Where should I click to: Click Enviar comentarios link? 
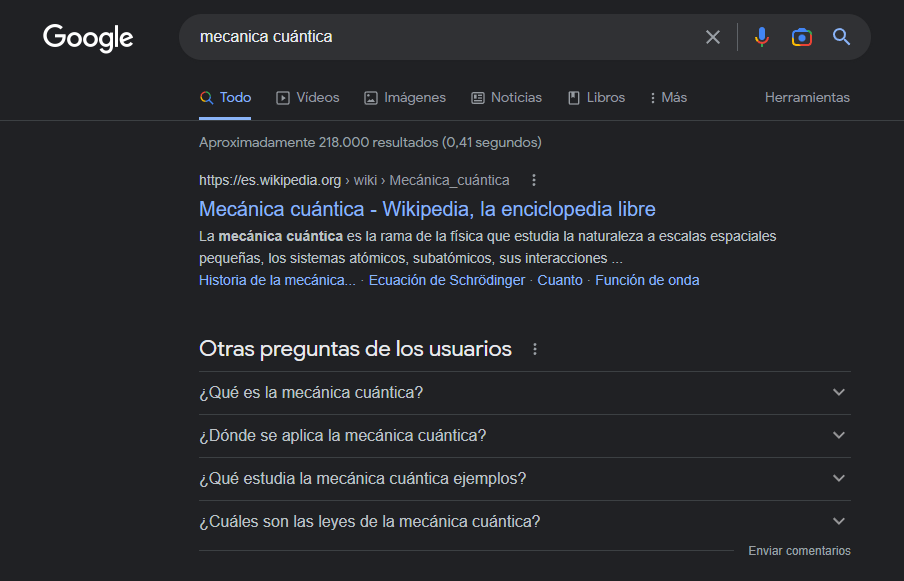[x=799, y=551]
